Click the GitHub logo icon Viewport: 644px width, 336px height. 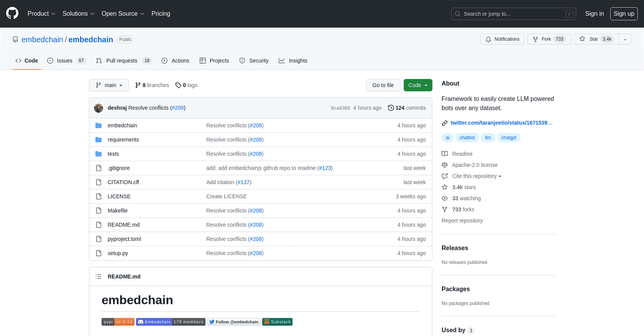pos(12,13)
